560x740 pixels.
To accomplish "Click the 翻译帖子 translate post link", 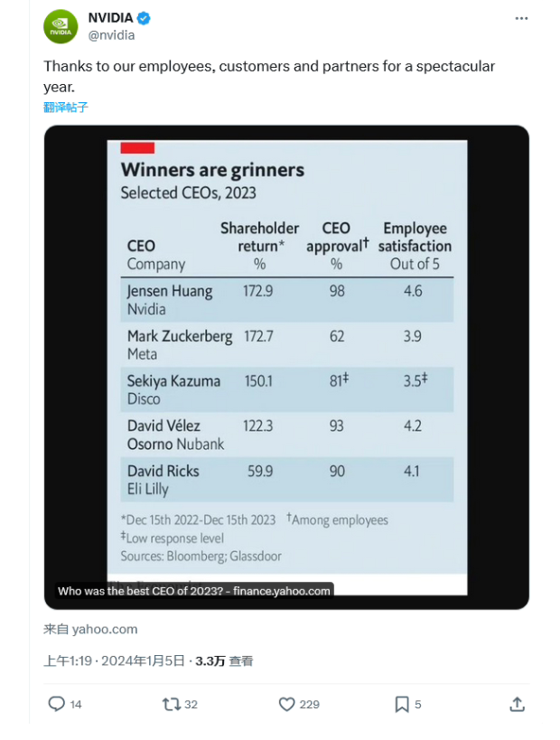I will [66, 108].
